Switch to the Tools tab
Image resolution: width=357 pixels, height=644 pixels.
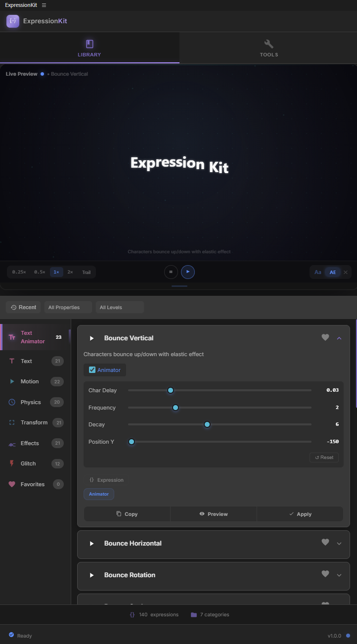point(268,48)
